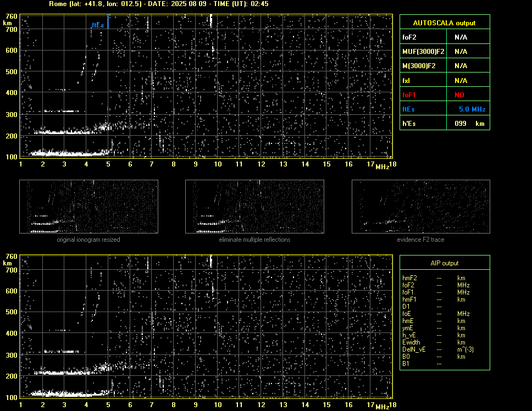Click the 10 MHz tick on upper ionogram axis
Image resolution: width=532 pixels, height=411 pixels.
click(218, 164)
